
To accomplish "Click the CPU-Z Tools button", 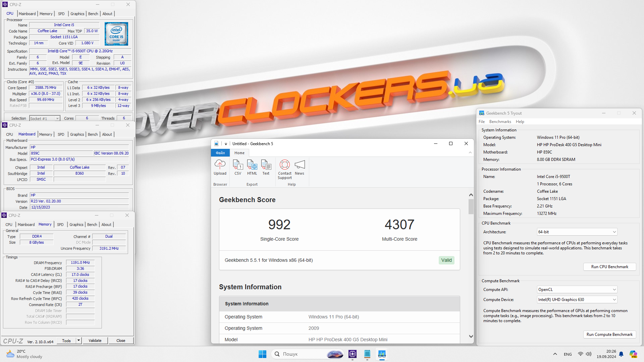I will 66,341.
